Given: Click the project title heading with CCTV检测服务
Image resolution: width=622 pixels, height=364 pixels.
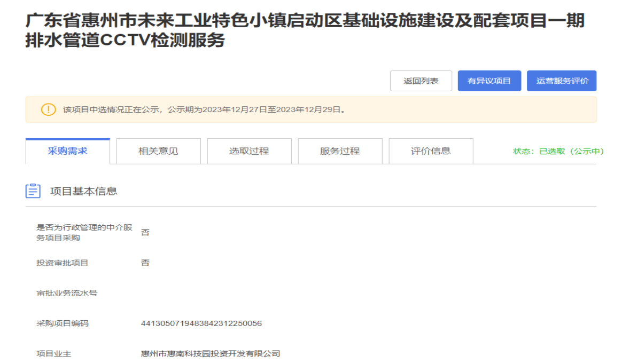Looking at the screenshot, I should point(305,31).
